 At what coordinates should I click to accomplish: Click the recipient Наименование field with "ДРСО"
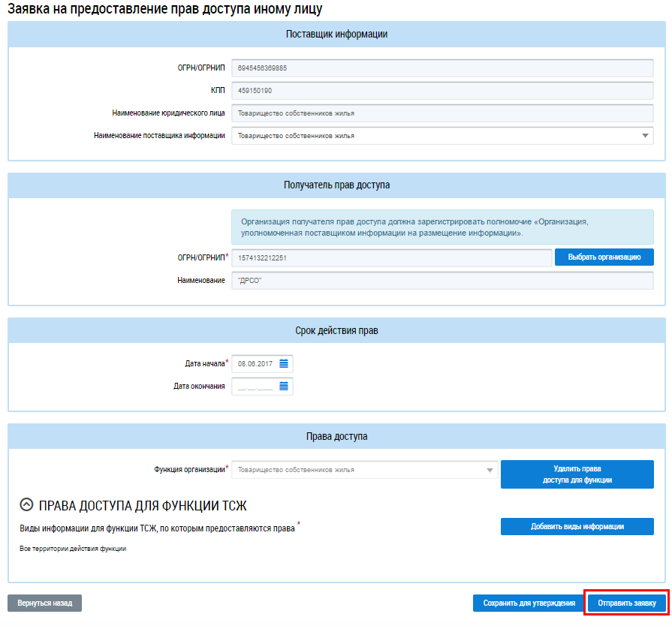click(442, 280)
